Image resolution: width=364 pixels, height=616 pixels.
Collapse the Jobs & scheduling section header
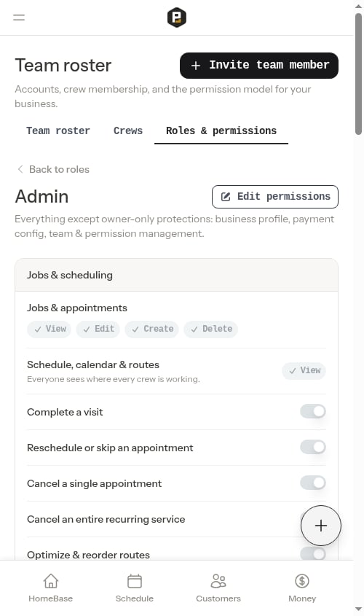[x=176, y=275]
